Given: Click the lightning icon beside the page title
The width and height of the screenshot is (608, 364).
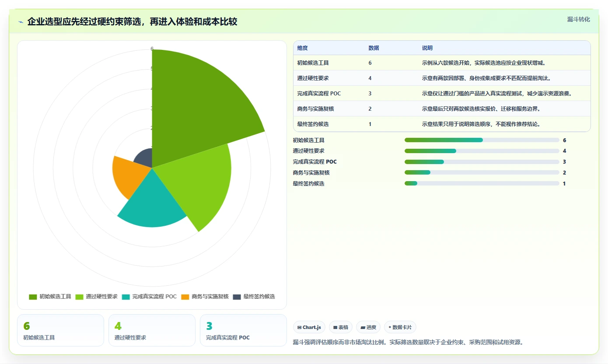Looking at the screenshot, I should coord(21,22).
